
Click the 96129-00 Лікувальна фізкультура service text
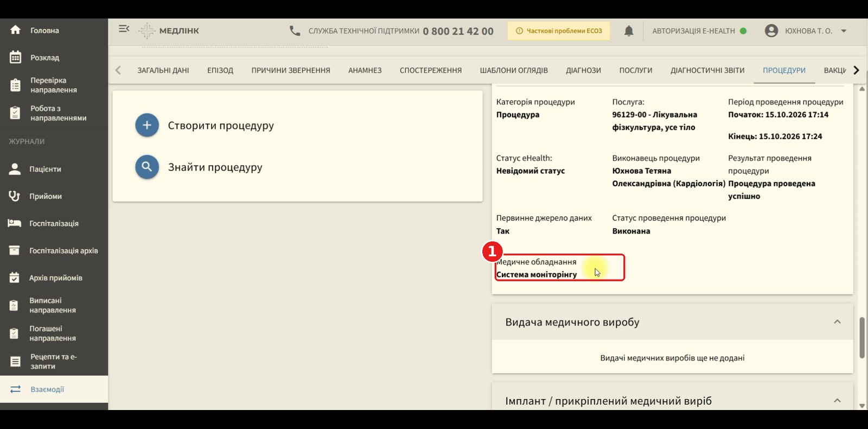coord(655,121)
